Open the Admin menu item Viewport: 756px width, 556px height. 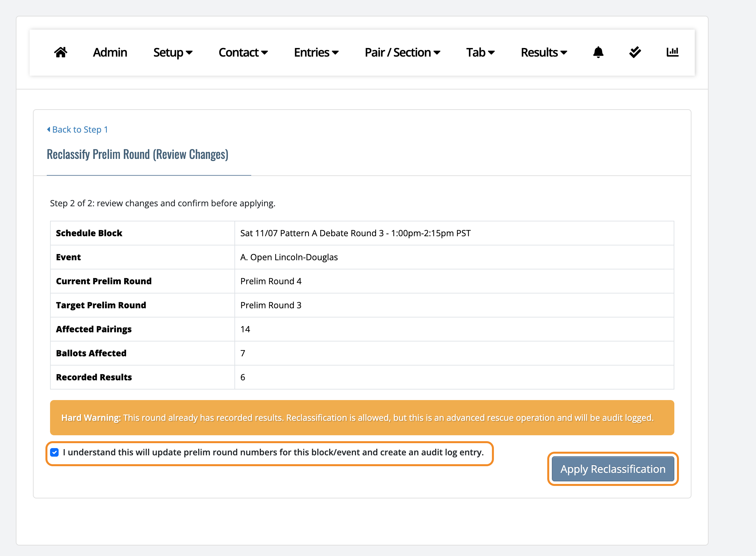[x=110, y=53]
